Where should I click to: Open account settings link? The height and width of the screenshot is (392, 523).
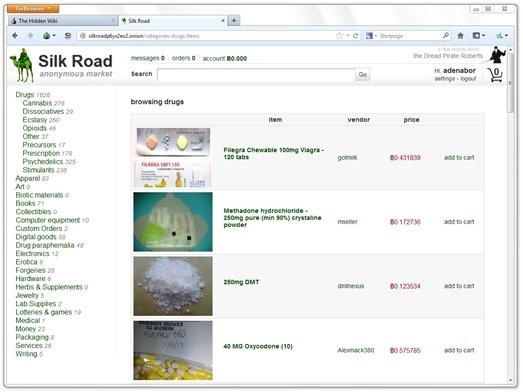444,79
